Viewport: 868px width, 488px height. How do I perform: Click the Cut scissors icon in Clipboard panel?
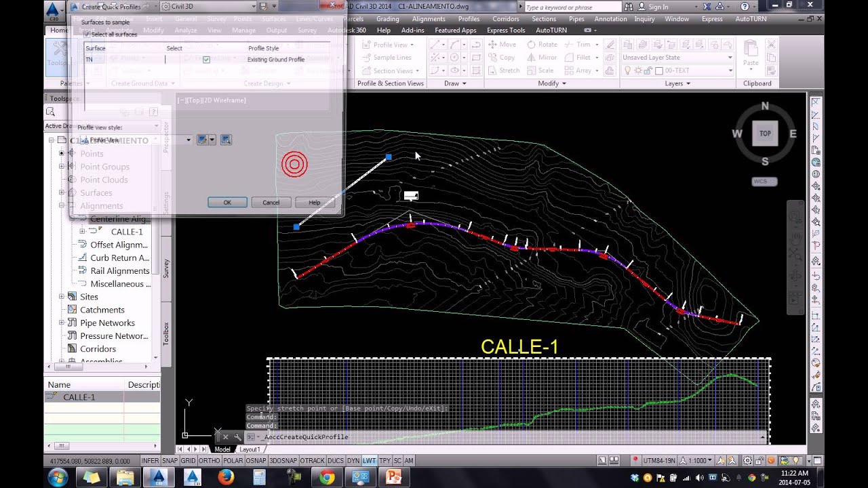tap(770, 45)
